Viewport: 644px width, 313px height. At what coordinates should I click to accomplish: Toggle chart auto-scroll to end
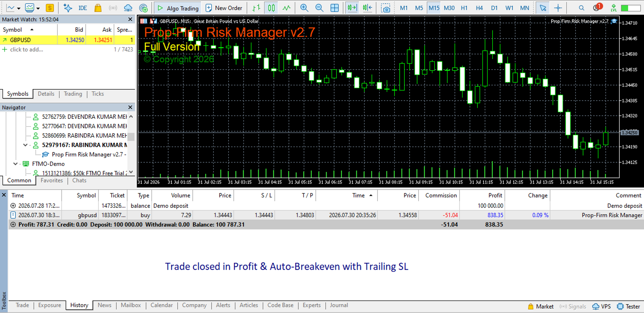[x=352, y=8]
